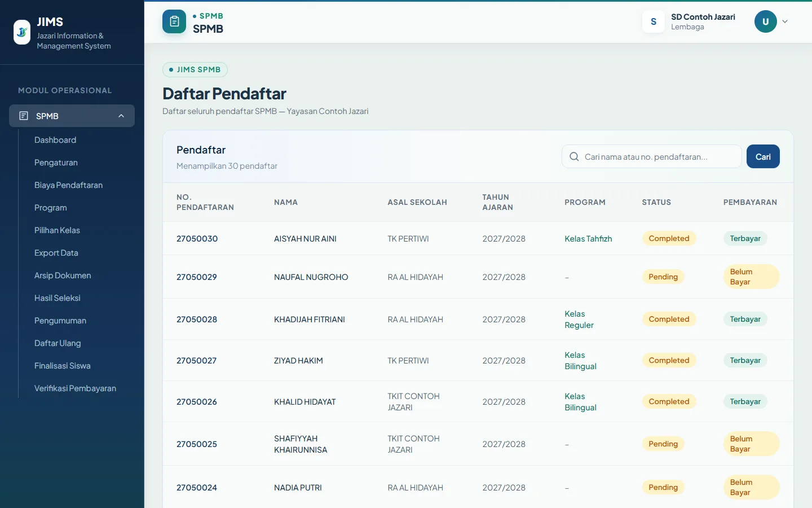Click the Cari search button
This screenshot has height=508, width=812.
[763, 156]
